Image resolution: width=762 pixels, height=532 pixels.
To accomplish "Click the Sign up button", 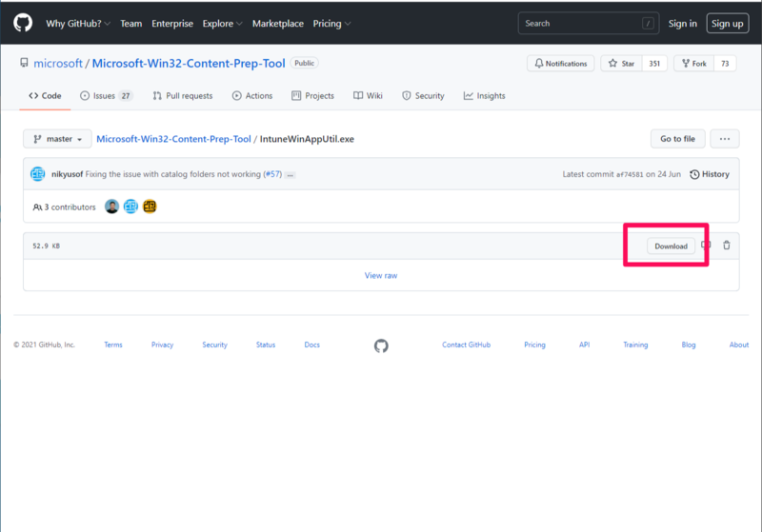I will [x=727, y=23].
